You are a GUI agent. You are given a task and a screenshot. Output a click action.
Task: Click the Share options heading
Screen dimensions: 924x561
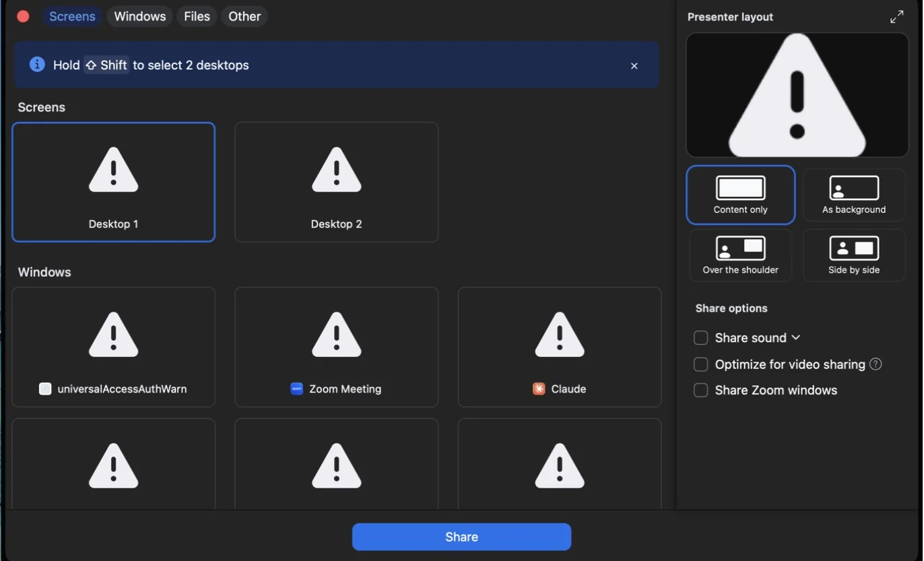[x=731, y=308]
